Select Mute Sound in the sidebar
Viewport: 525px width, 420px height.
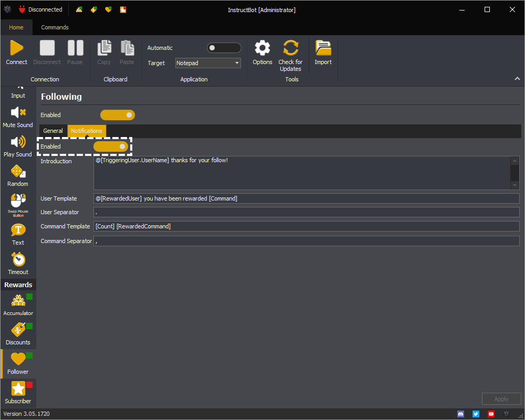pyautogui.click(x=18, y=117)
